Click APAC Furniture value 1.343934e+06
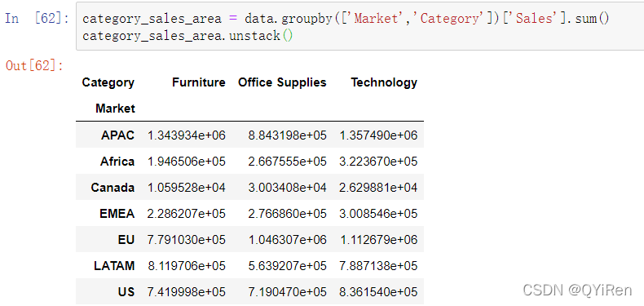Screen dimensions: 644x306 pyautogui.click(x=187, y=135)
